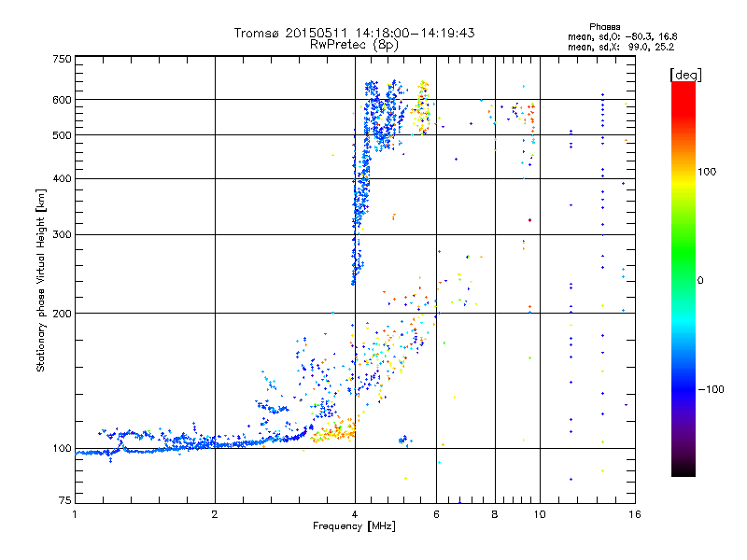Viewport: 747px width, 560px height.
Task: Click the 75 tick label on the y-axis
Action: tap(65, 504)
